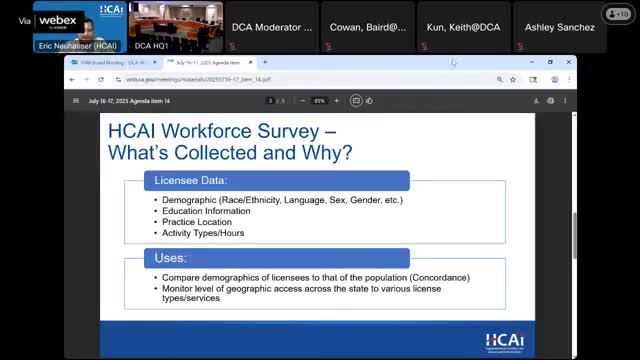Screen dimensions: 640x360
Task: Click the 85% zoom level field
Action: tap(319, 101)
